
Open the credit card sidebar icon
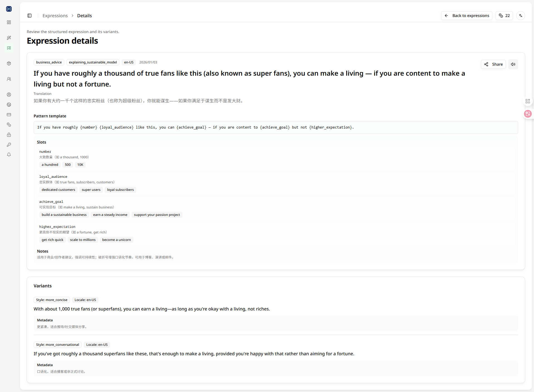click(x=9, y=115)
